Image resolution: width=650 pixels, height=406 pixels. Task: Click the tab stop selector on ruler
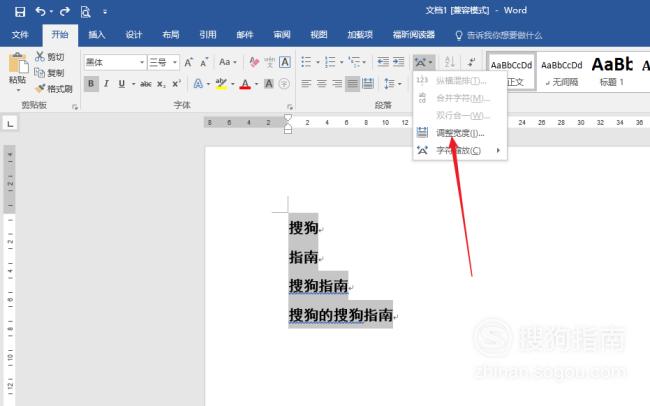coord(10,123)
